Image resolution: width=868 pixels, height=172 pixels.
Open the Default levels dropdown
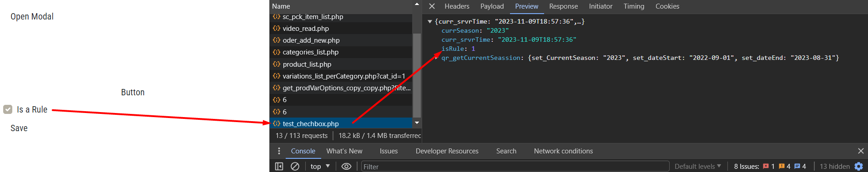[x=698, y=167]
